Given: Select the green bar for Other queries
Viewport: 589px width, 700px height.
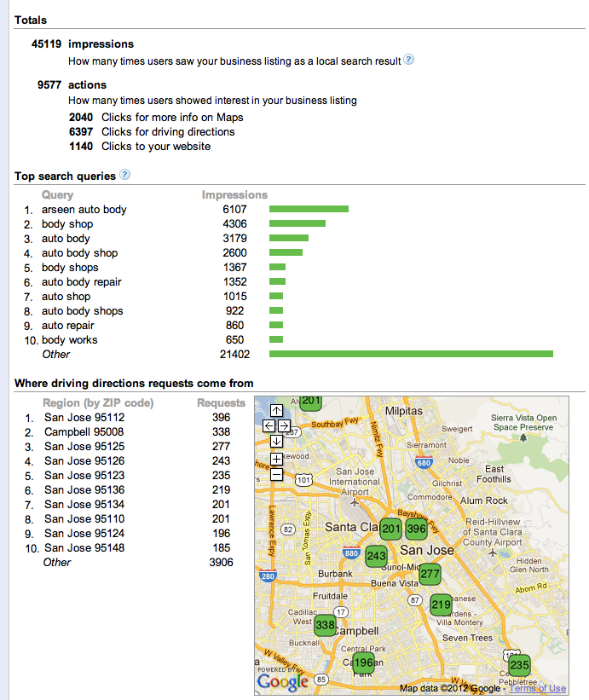Looking at the screenshot, I should pyautogui.click(x=411, y=354).
